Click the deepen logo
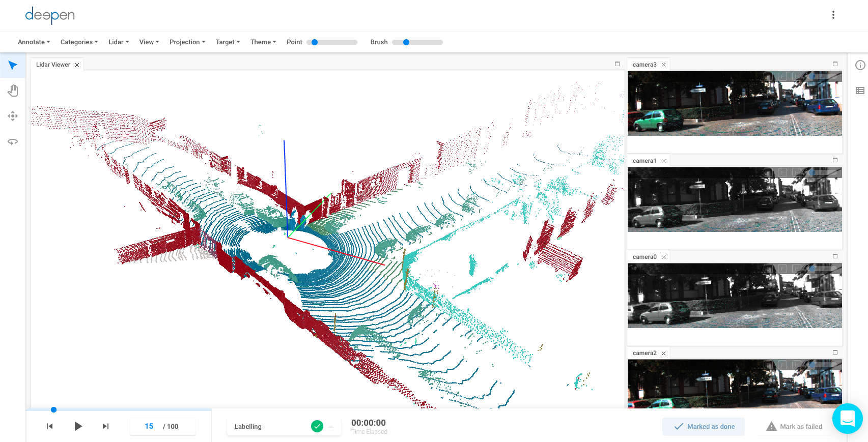This screenshot has width=868, height=442. coord(50,15)
